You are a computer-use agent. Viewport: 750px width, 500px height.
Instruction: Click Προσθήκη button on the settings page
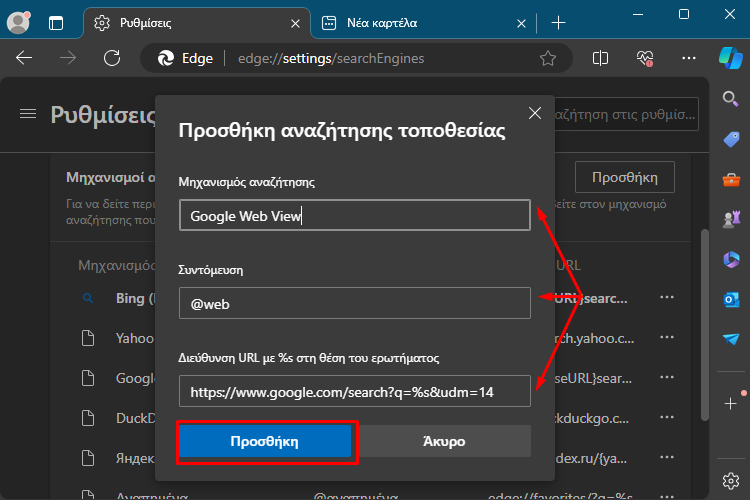(x=625, y=178)
